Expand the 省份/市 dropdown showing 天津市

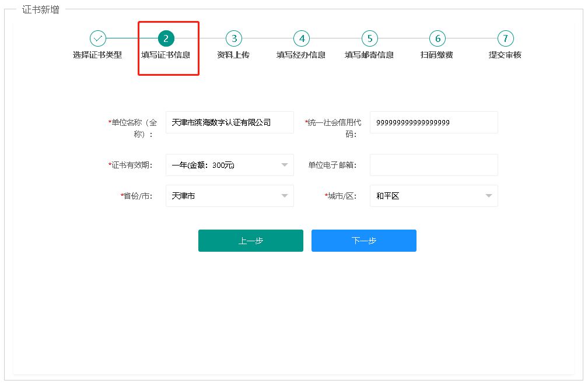pos(229,196)
